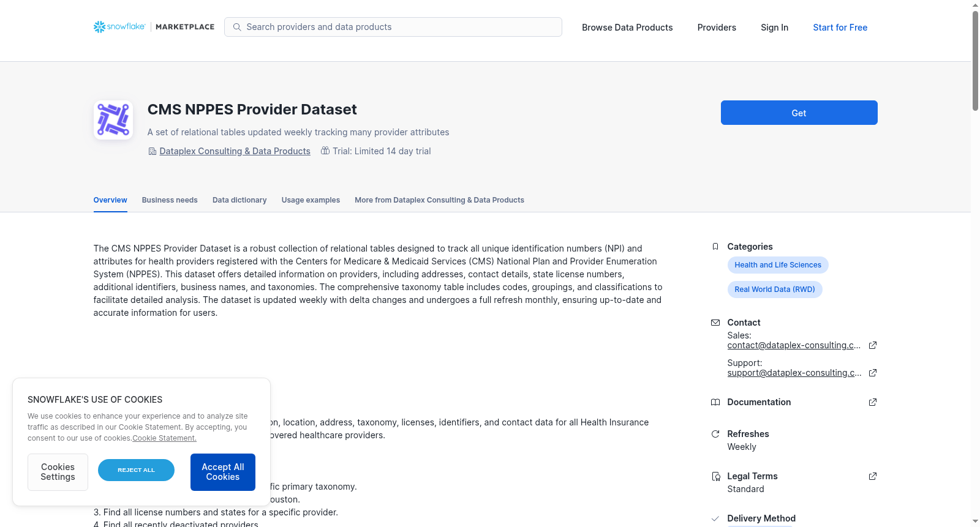Click the gift icon beside Trial
Screen dimensions: 980x527
pyautogui.click(x=325, y=151)
